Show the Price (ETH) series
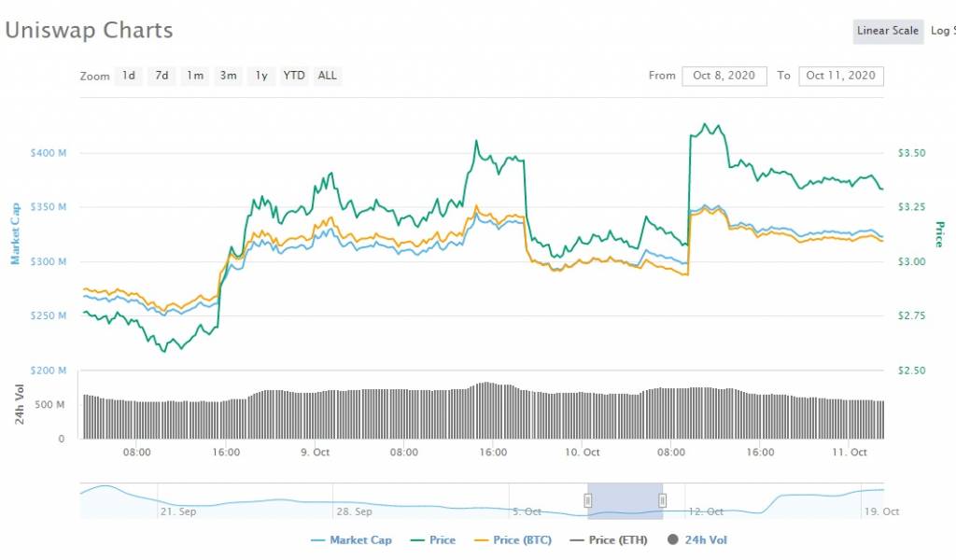 tap(606, 539)
